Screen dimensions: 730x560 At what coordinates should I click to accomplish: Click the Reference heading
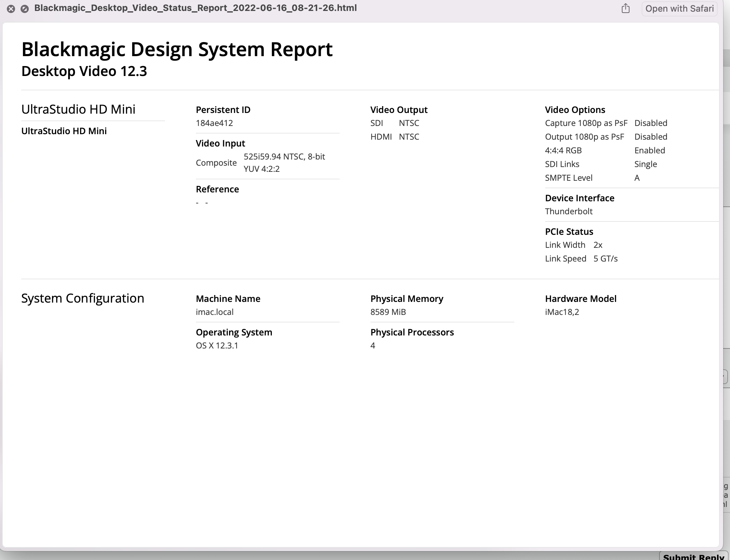pos(217,189)
